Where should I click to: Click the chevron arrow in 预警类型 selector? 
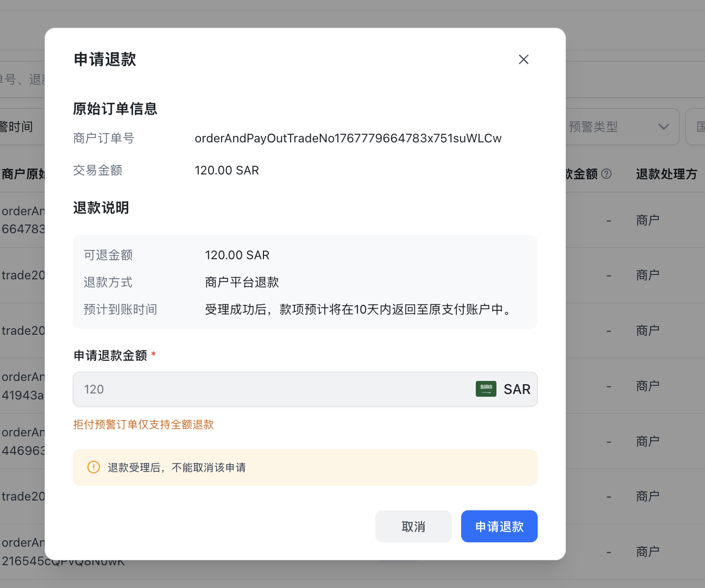[663, 127]
